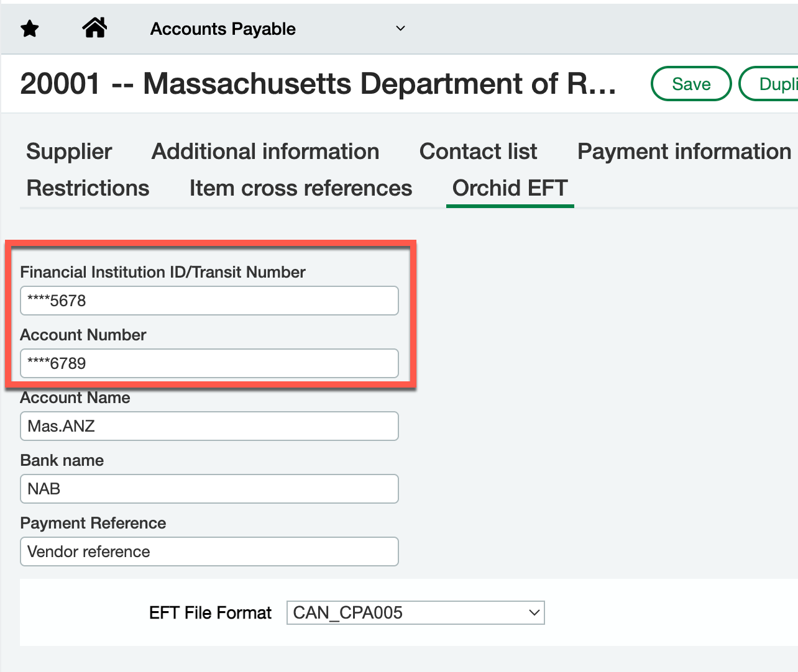
Task: Go to the home page icon
Action: click(94, 28)
